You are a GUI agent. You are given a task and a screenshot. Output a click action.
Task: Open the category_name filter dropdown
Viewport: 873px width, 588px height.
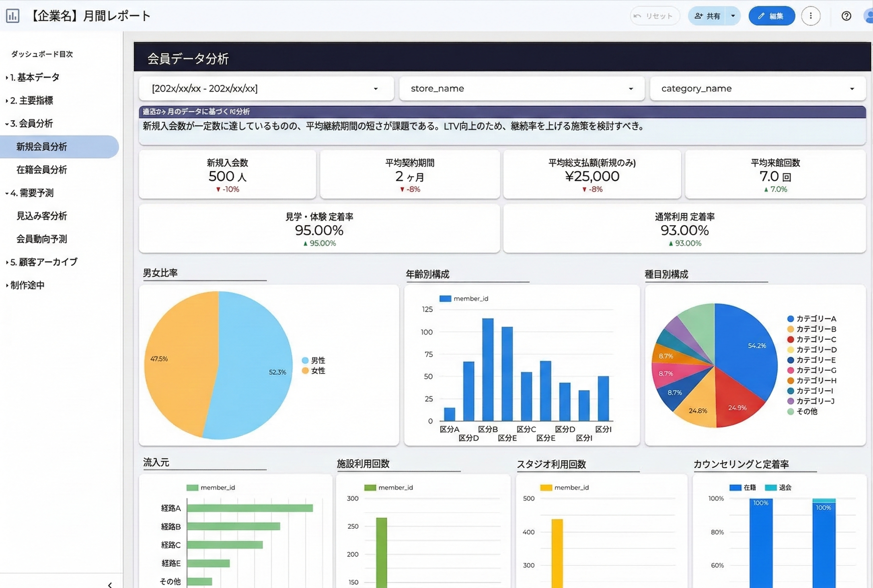[x=758, y=88]
